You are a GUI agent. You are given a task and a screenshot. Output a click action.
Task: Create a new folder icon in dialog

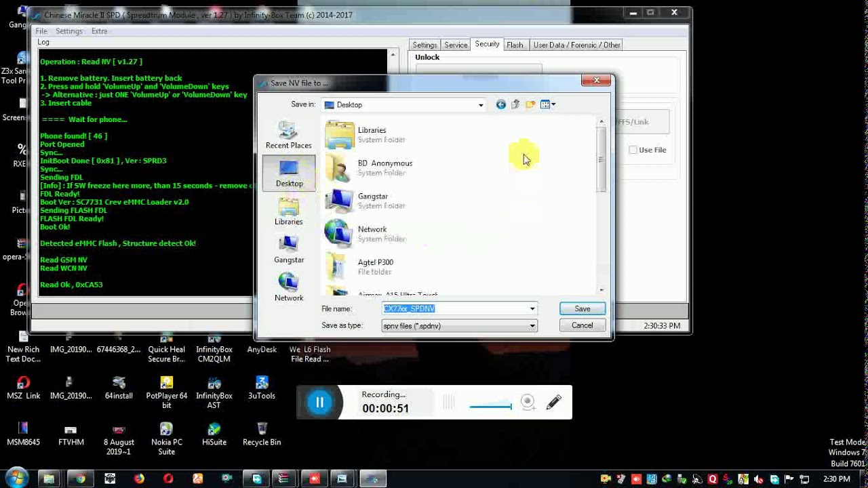click(530, 104)
